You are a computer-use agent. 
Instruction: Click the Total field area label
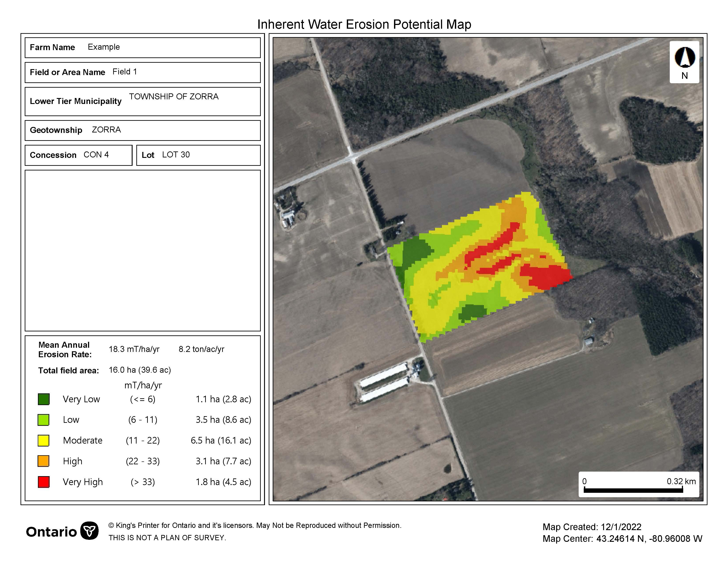[68, 370]
